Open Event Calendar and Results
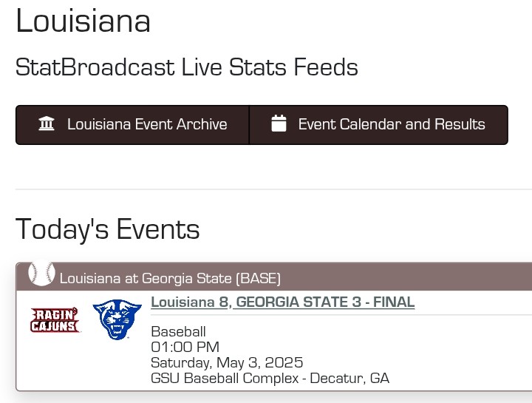The width and height of the screenshot is (532, 403). [378, 125]
